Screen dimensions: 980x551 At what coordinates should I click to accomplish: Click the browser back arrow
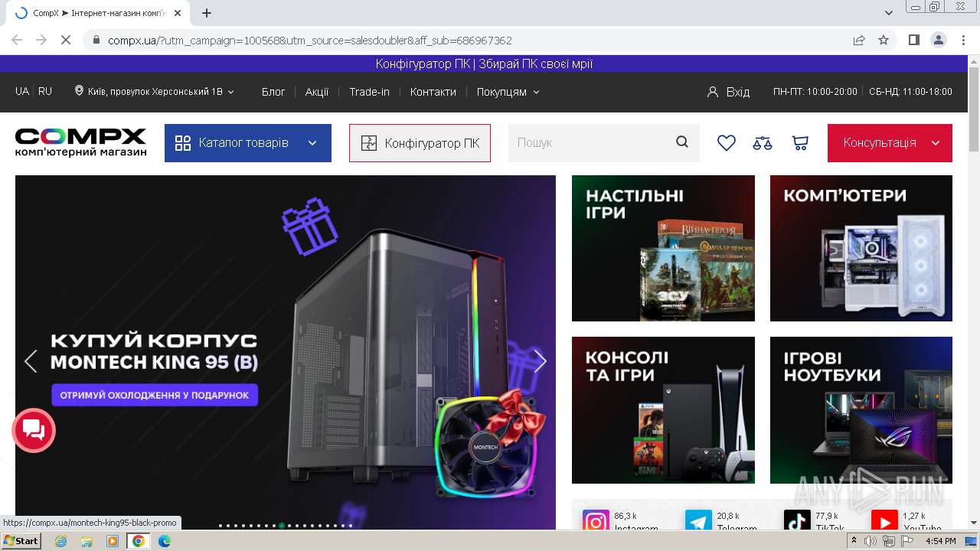point(17,40)
